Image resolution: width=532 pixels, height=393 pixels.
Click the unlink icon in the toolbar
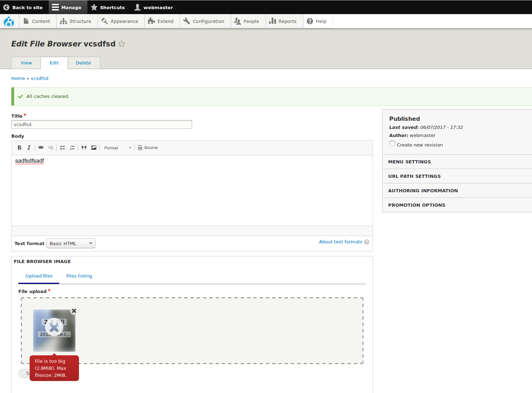[51, 148]
